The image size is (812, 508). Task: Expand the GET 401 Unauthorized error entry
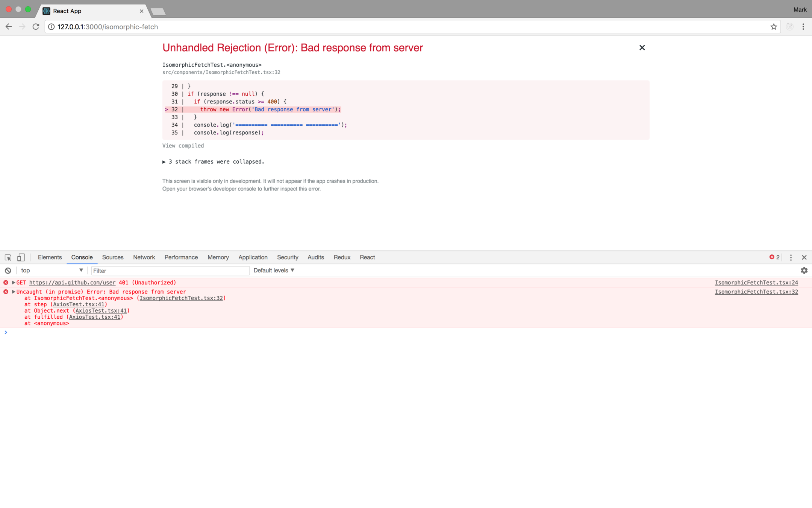14,283
